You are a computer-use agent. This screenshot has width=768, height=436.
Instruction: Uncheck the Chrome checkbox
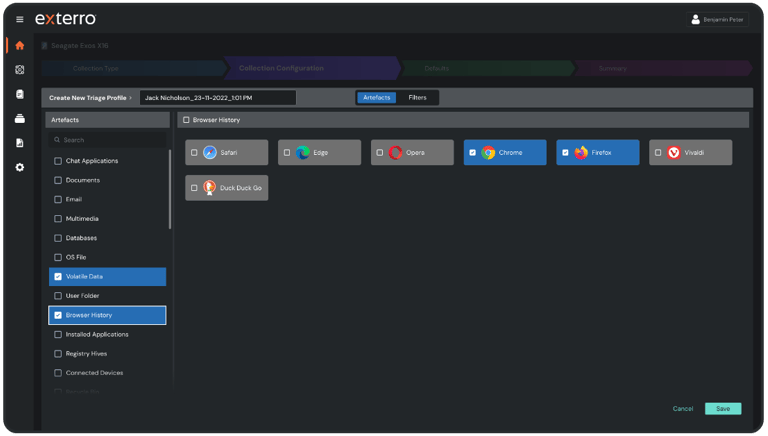point(473,153)
